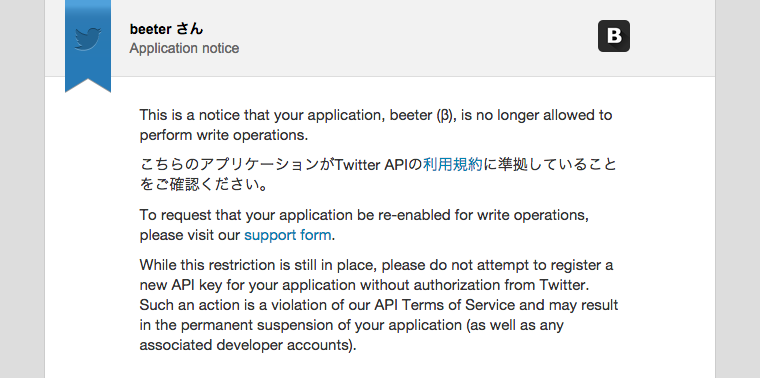760x378 pixels.
Task: Click the 'beeter さん' heading
Action: point(166,29)
